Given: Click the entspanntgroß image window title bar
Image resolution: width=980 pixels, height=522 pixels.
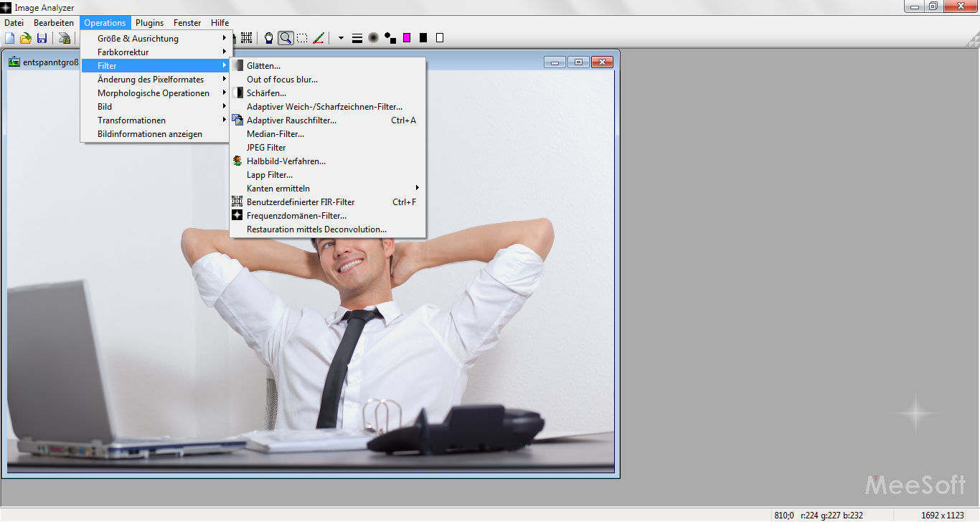Looking at the screenshot, I should (287, 62).
